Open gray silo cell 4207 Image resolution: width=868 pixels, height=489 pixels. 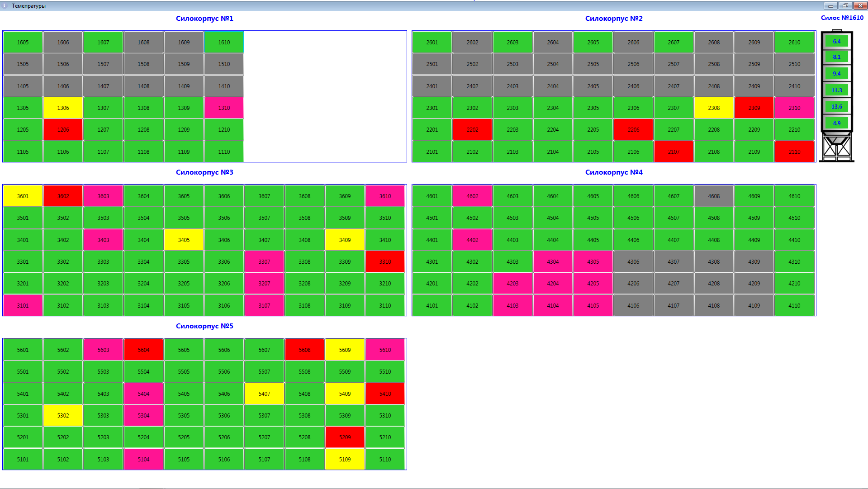coord(674,283)
